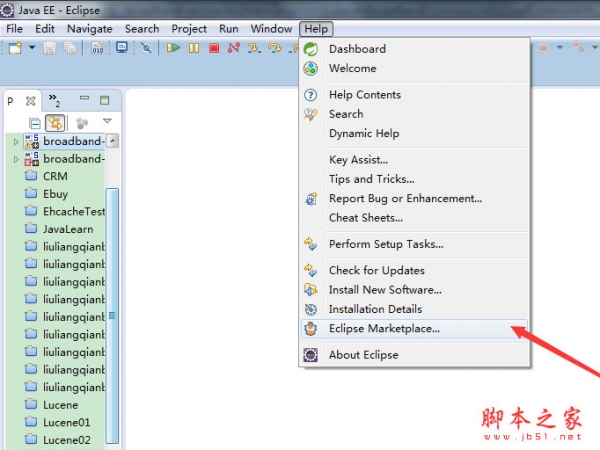
Task: Click the Save All toolbar icon
Action: pos(70,48)
